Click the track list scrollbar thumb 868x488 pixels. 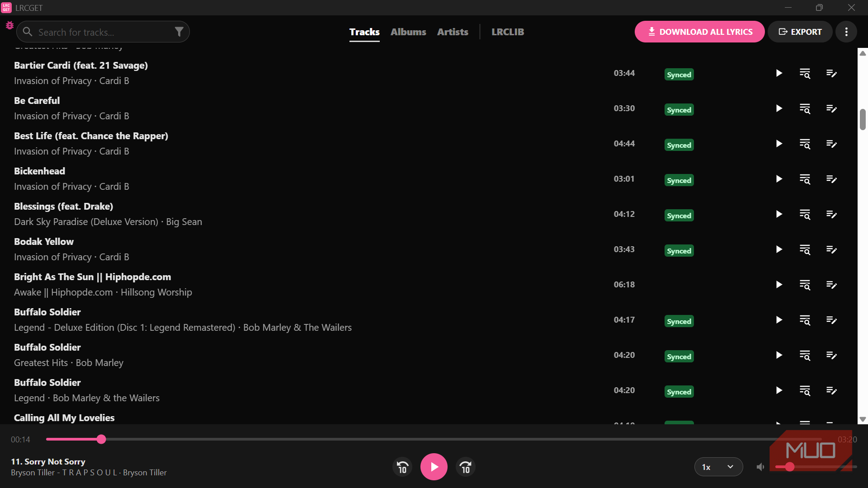click(x=863, y=119)
